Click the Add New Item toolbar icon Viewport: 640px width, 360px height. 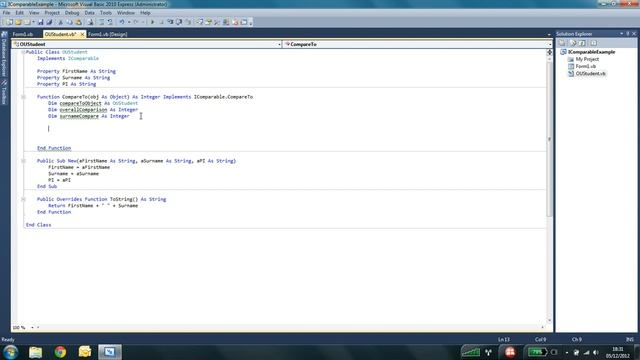pos(27,22)
